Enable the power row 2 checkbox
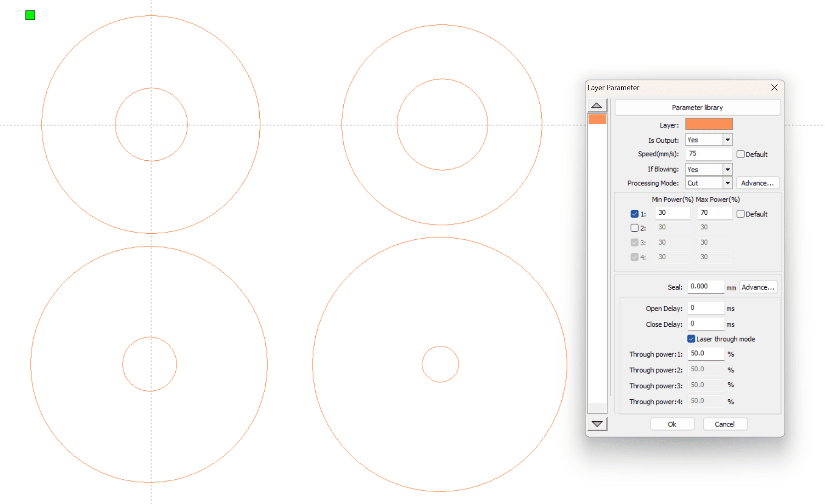The width and height of the screenshot is (825, 504). [635, 228]
